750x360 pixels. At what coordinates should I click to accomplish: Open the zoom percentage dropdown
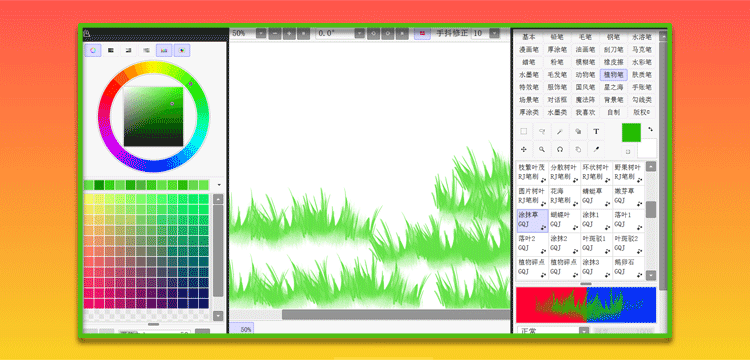tap(261, 33)
